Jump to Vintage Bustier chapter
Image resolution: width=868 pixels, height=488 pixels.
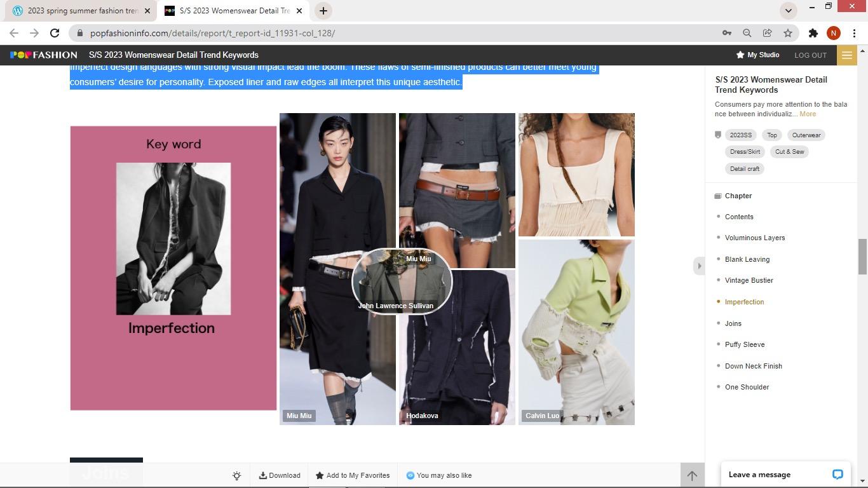pos(749,280)
